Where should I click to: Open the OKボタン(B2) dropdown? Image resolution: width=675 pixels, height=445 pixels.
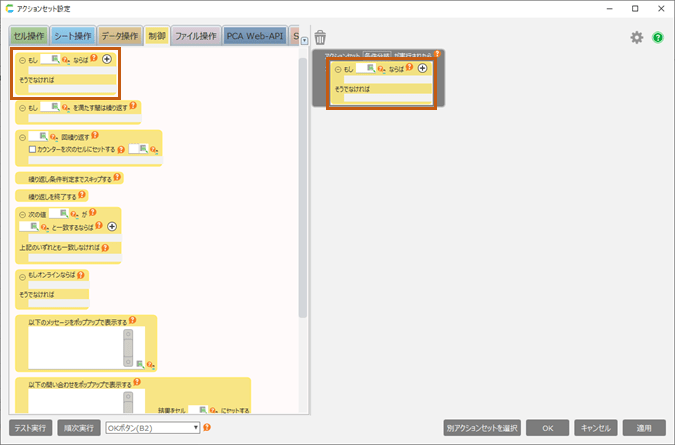(152, 428)
